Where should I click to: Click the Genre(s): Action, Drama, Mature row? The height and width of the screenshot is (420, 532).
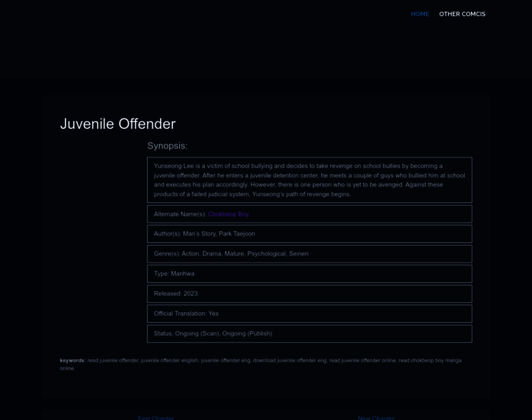click(x=309, y=254)
